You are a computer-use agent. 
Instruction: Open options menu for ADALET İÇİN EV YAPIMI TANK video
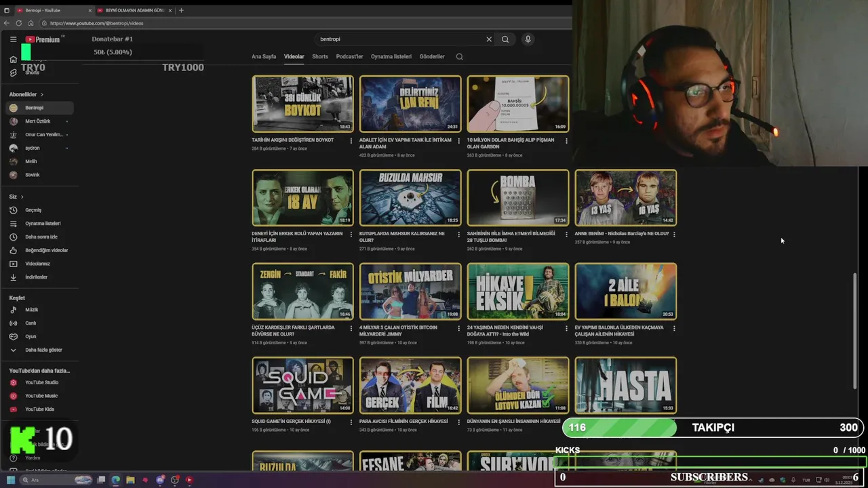(x=458, y=141)
